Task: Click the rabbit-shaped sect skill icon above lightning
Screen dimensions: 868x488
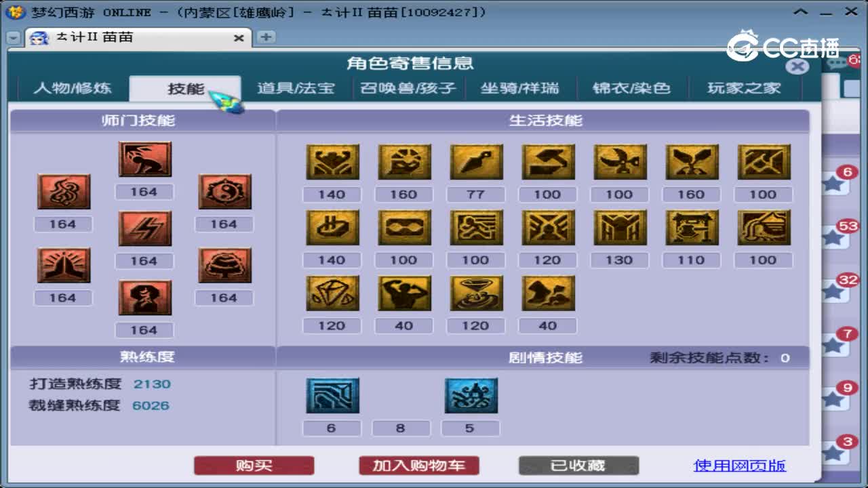Action: [144, 159]
